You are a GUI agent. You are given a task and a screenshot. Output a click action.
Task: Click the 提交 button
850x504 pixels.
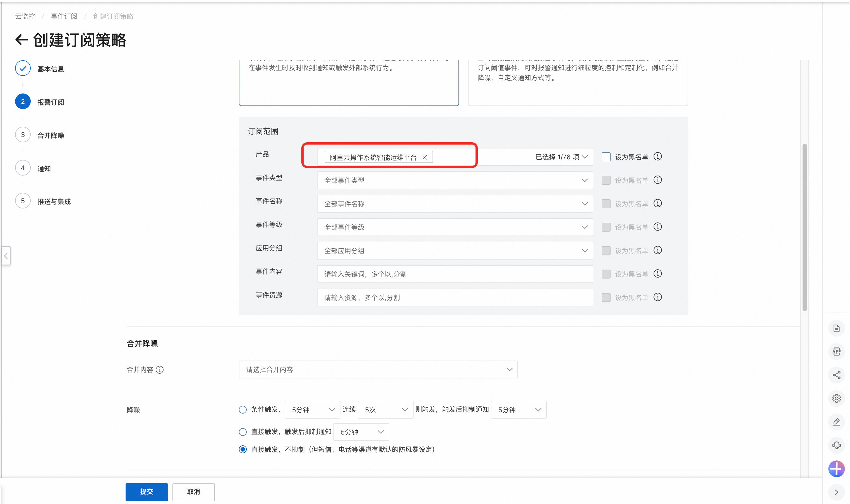point(147,491)
